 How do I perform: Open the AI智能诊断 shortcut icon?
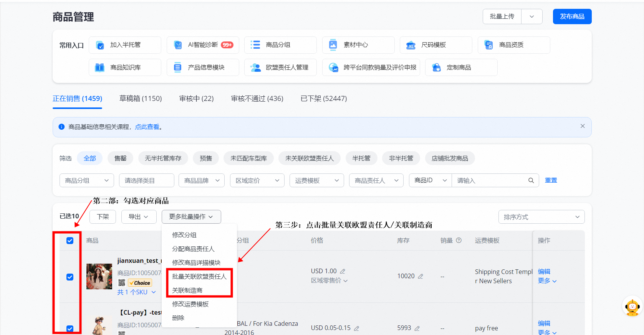(x=178, y=45)
